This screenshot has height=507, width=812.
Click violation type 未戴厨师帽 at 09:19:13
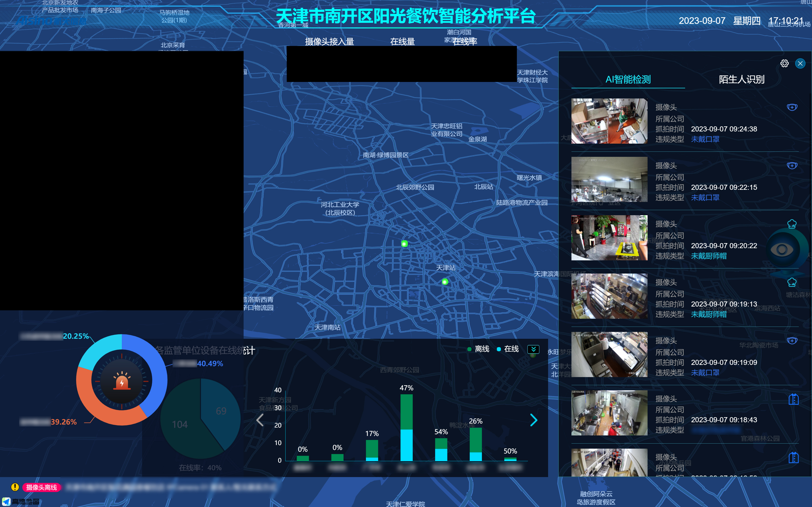click(x=708, y=314)
